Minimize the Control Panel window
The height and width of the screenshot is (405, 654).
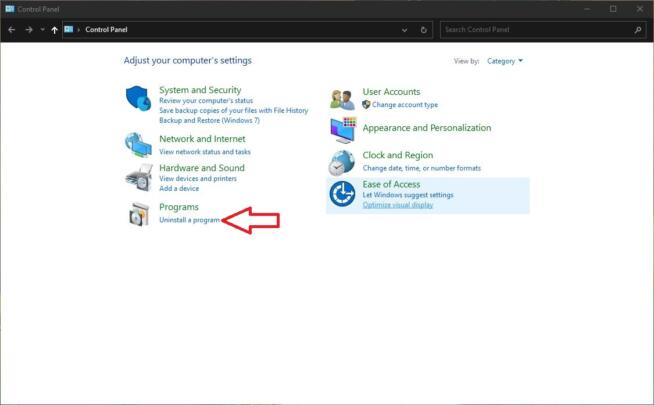click(587, 9)
